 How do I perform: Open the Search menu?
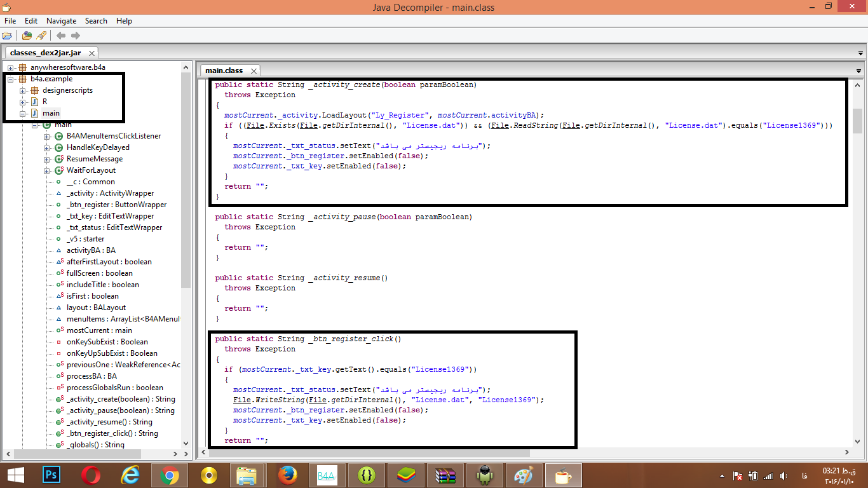(96, 21)
